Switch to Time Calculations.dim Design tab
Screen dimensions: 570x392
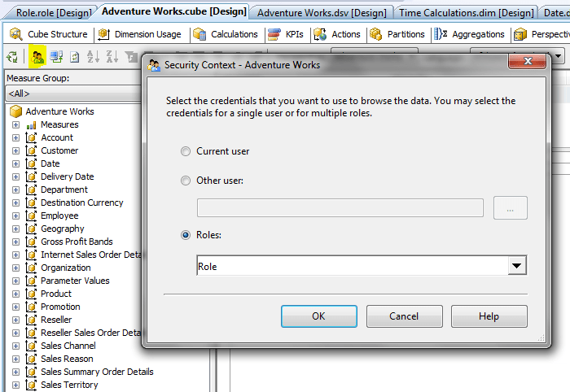point(467,13)
